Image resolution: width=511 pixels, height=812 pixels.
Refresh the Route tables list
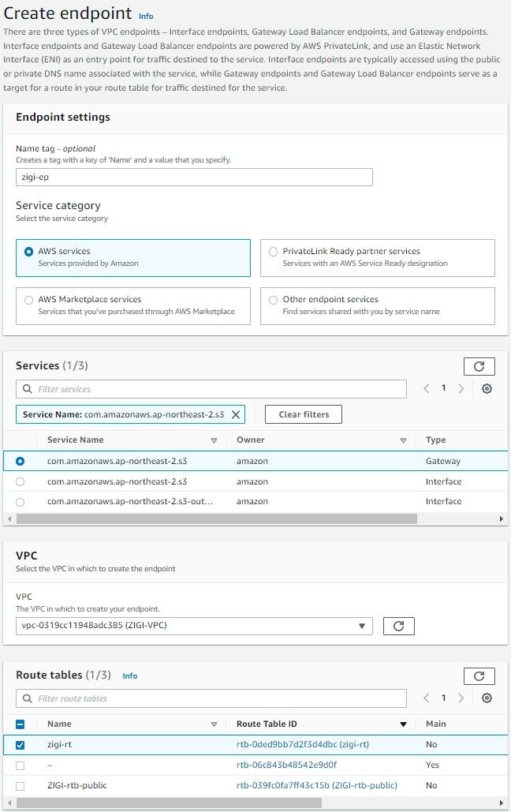479,675
